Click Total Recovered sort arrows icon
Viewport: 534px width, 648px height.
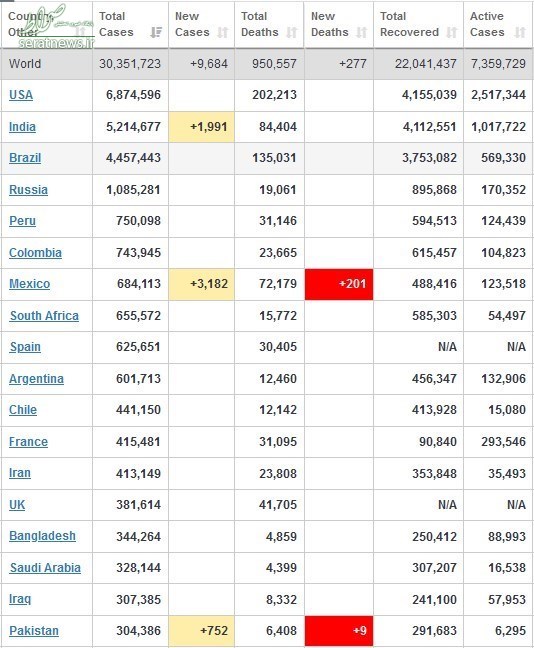point(452,32)
